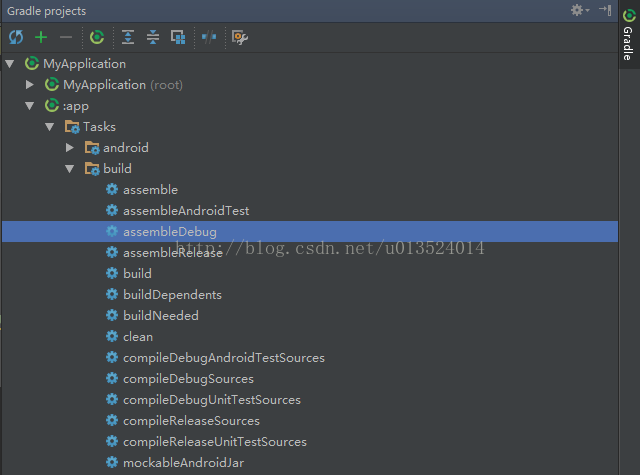The image size is (640, 475).
Task: Select the compileReleaseSources task
Action: coord(310,421)
